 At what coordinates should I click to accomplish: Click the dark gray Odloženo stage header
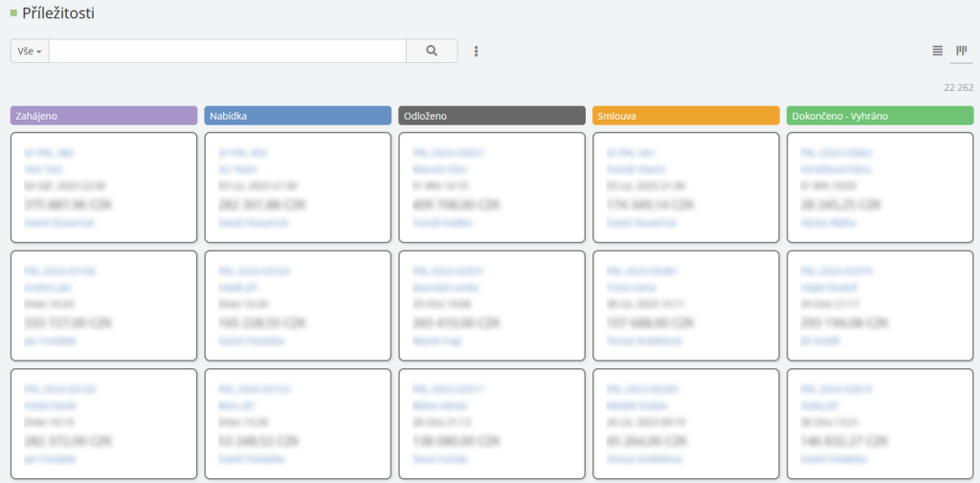pos(492,116)
